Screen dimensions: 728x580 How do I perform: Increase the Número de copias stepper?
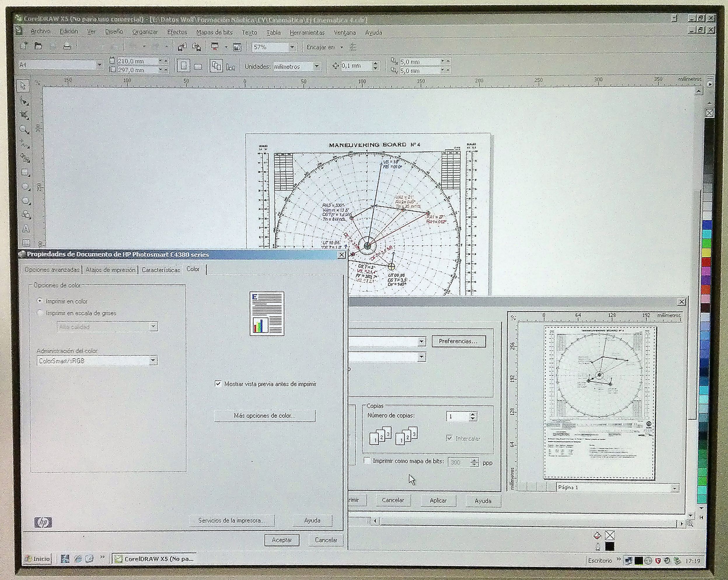(473, 414)
